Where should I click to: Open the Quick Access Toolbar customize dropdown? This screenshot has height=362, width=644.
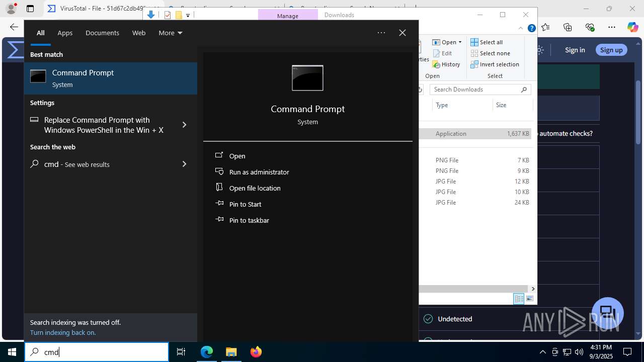[188, 16]
